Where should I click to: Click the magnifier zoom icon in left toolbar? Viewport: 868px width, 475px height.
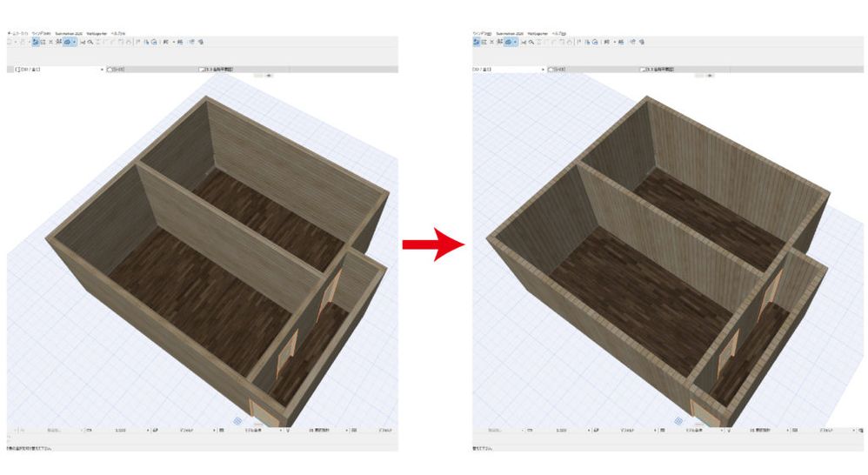click(x=90, y=42)
